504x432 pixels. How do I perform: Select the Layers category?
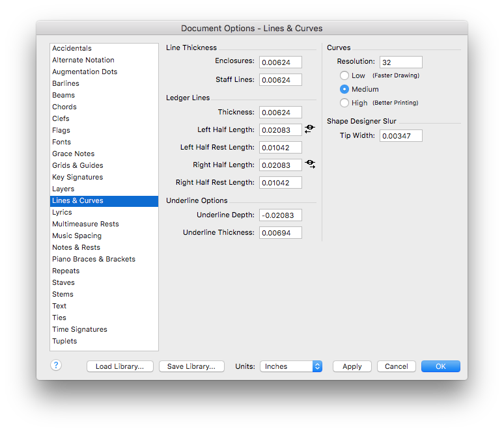tap(104, 189)
